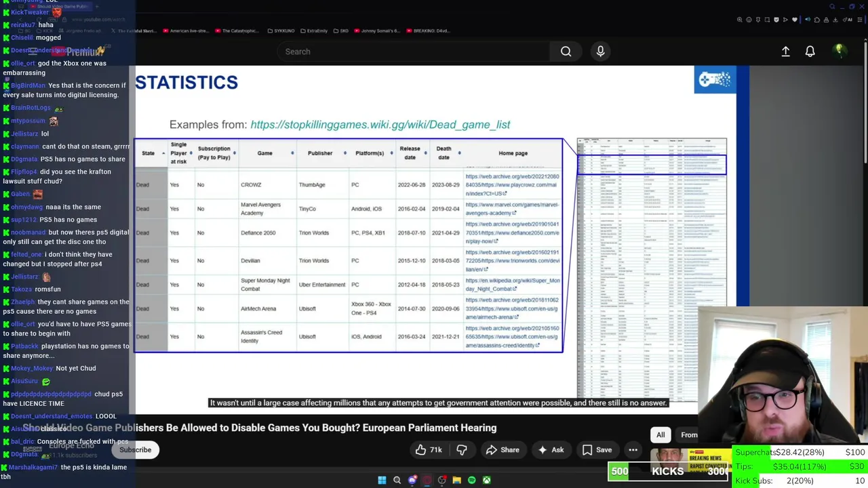The height and width of the screenshot is (488, 868).
Task: Subscribe to the Europe Echo channel
Action: point(135,450)
